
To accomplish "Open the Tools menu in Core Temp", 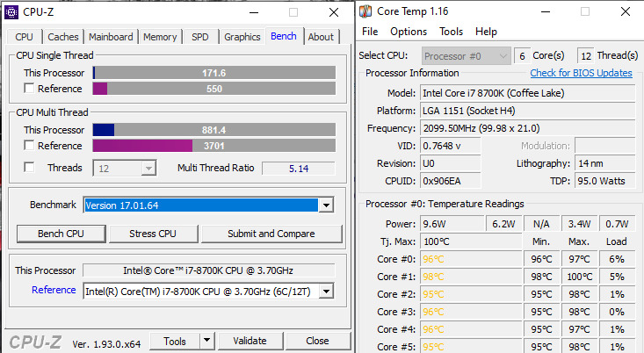I will pyautogui.click(x=451, y=32).
